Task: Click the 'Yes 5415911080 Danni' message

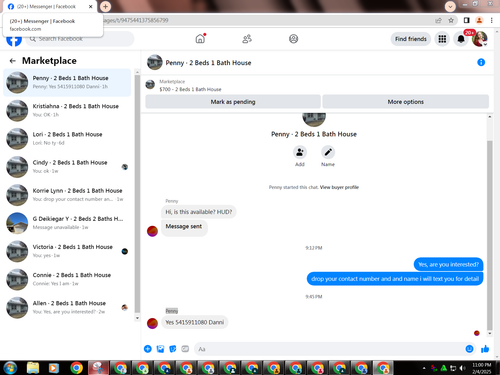Action: click(195, 322)
